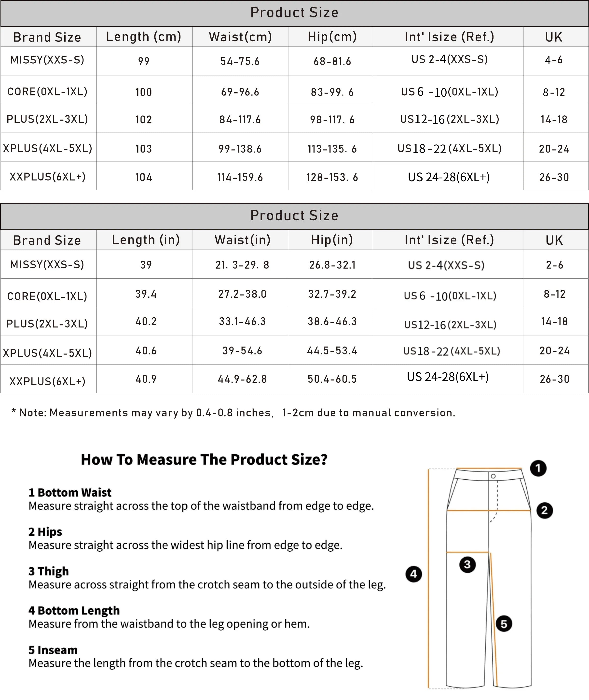589x700 pixels.
Task: Click the 1 Bottom Waist heading
Action: pyautogui.click(x=70, y=492)
